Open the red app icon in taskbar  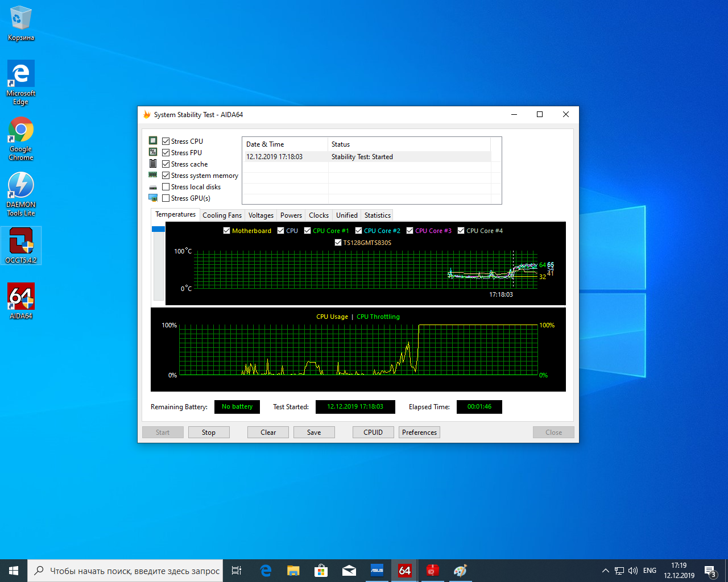[433, 571]
